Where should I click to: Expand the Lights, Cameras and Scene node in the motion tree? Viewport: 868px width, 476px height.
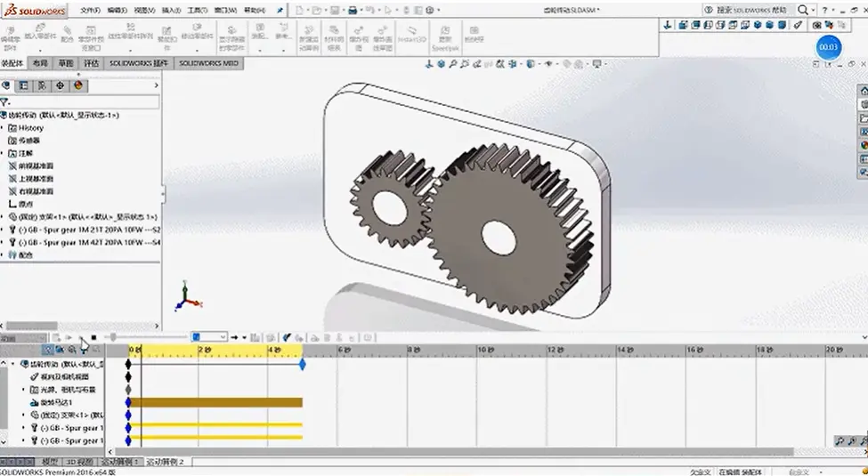tap(23, 390)
